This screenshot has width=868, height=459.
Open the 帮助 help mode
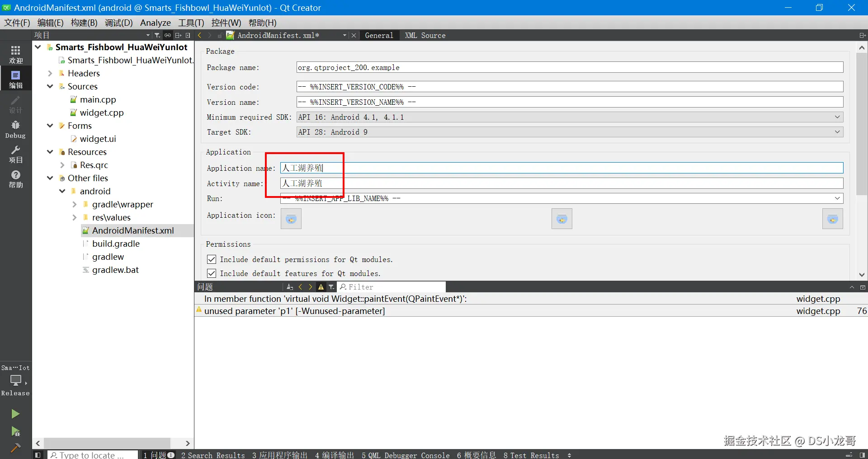tap(16, 179)
